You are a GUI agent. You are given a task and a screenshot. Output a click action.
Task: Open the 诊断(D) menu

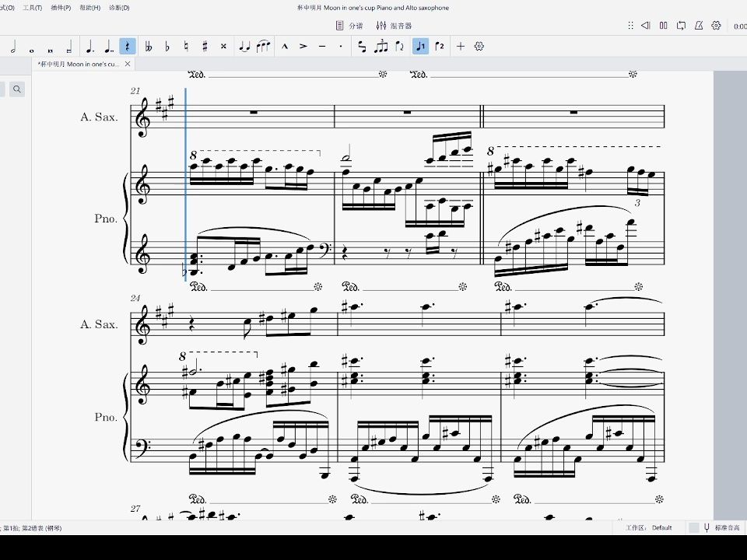click(x=119, y=8)
